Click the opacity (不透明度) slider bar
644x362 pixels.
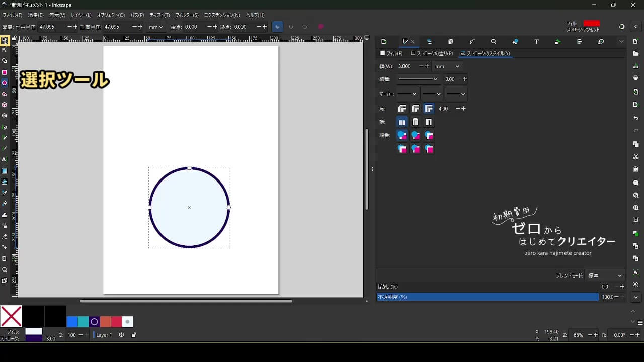(x=488, y=297)
